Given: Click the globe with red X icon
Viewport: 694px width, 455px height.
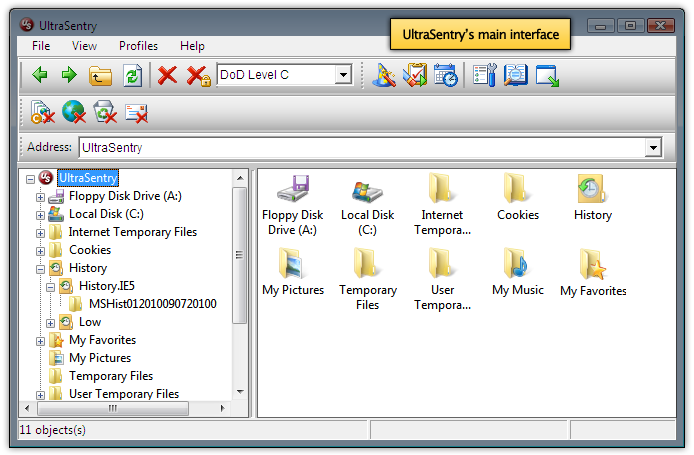Looking at the screenshot, I should point(74,112).
